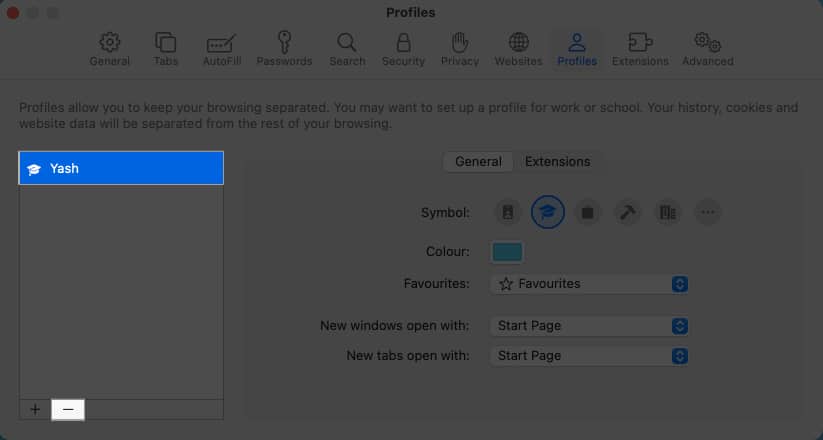Open the Extensions toolbar pane
The image size is (823, 440).
click(640, 50)
